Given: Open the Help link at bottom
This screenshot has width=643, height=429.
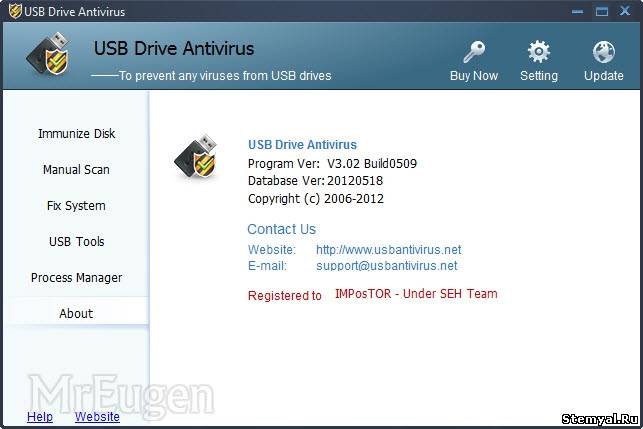Looking at the screenshot, I should [40, 417].
